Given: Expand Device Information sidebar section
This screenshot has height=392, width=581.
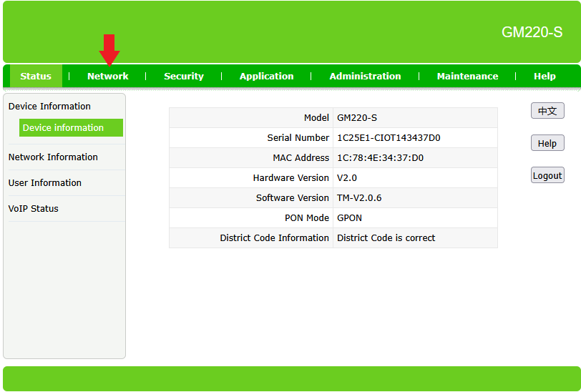Looking at the screenshot, I should point(49,107).
